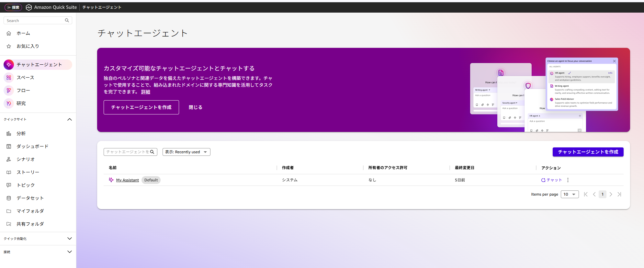Open ダッシュボード in the sidebar
The height and width of the screenshot is (268, 644).
[32, 146]
